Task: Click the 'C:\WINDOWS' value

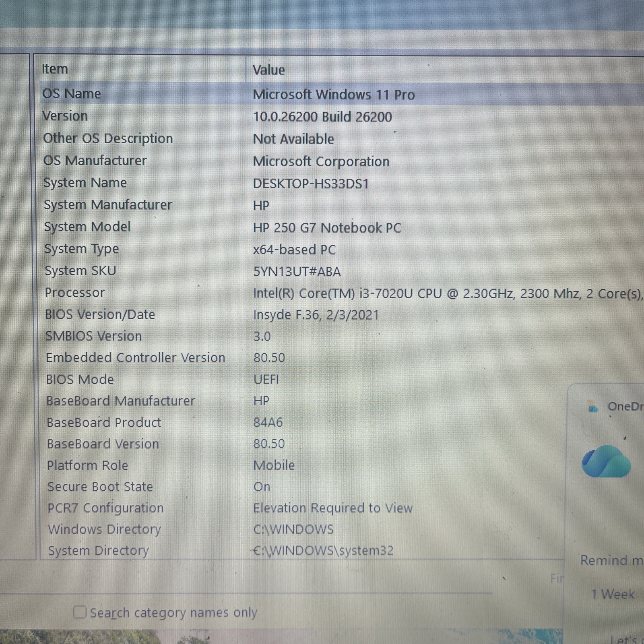Action: [293, 529]
